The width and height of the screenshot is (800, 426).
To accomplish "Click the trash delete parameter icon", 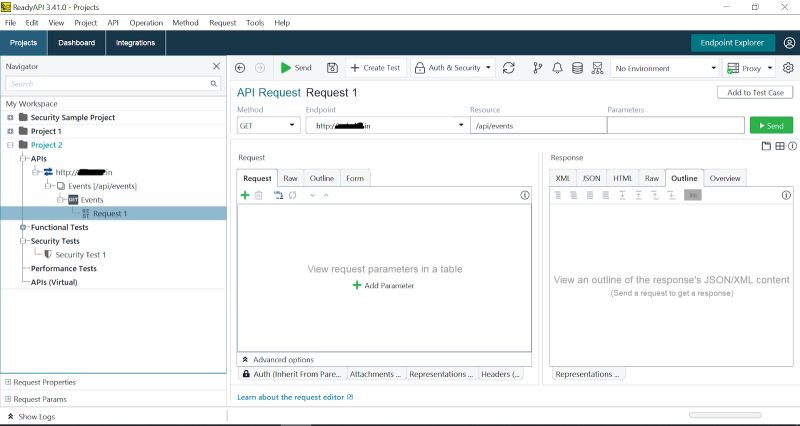I will (x=259, y=195).
